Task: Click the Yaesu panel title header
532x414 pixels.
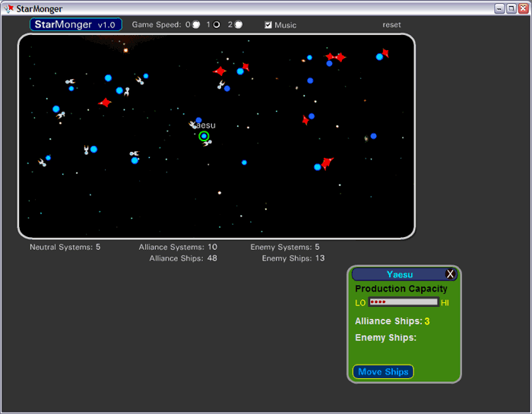Action: click(x=399, y=274)
